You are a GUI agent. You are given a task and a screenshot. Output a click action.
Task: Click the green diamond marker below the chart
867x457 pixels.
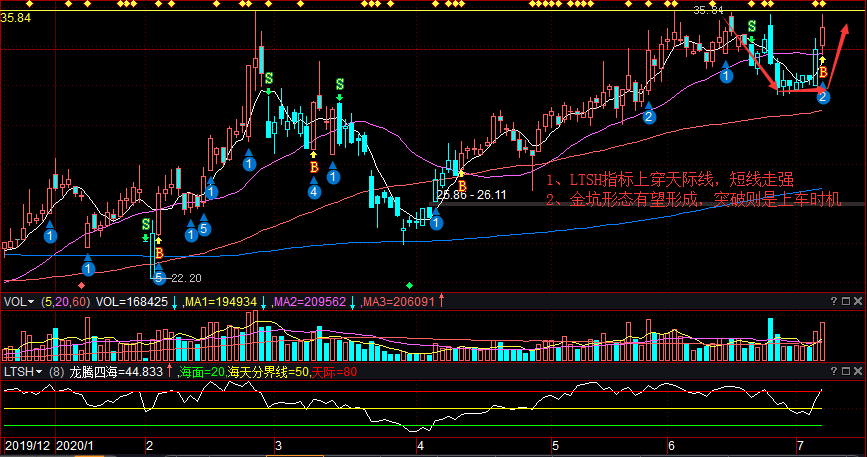pos(409,286)
